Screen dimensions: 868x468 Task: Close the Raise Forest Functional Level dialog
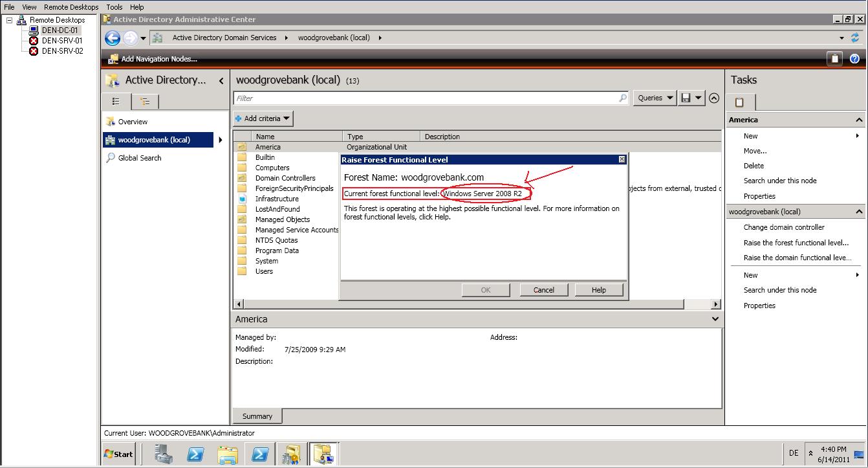tap(622, 159)
